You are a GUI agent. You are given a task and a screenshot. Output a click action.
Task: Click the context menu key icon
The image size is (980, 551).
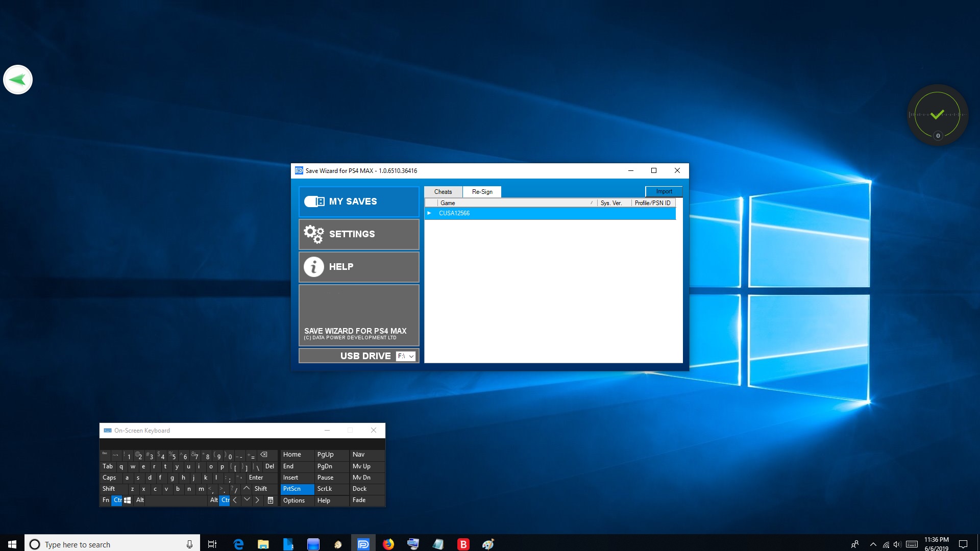click(271, 500)
